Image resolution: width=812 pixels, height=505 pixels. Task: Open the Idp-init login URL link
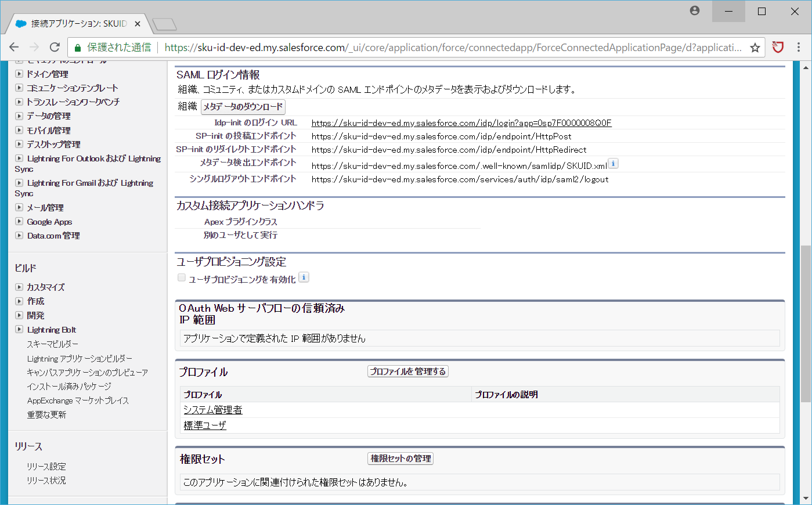click(x=461, y=123)
